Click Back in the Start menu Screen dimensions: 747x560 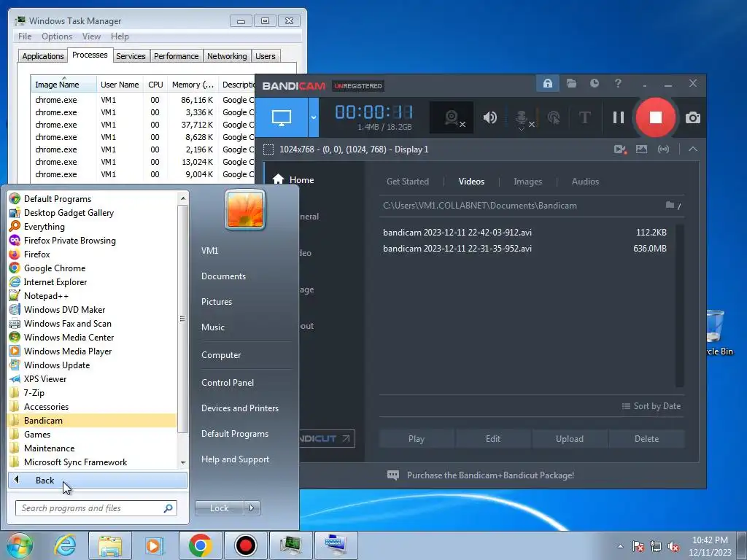[x=98, y=480]
